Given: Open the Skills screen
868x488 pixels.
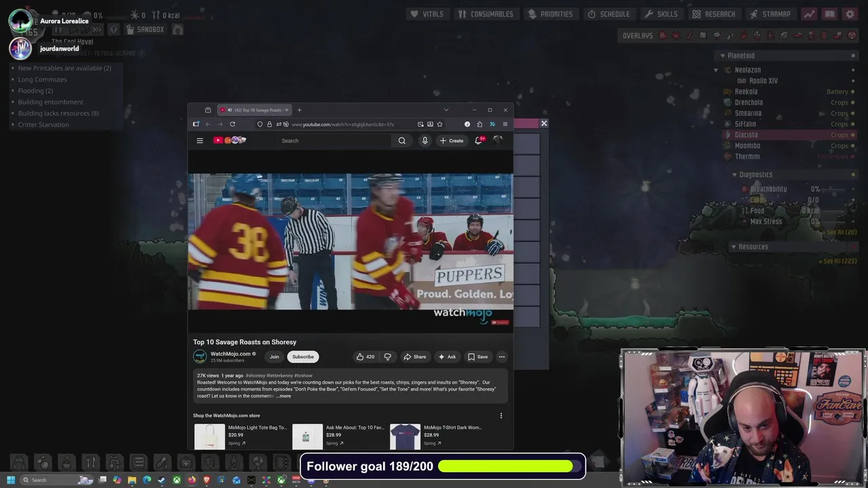Looking at the screenshot, I should pos(661,14).
